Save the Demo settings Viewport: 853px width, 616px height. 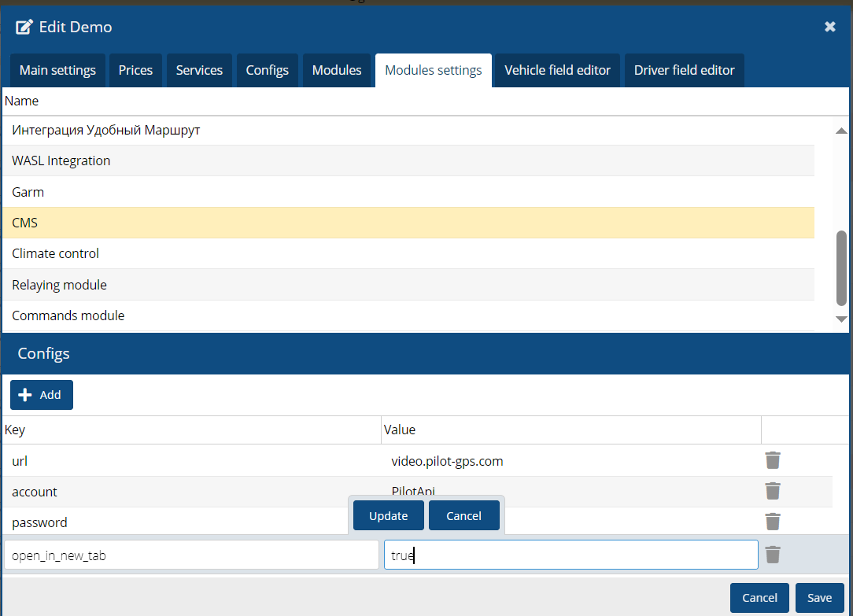click(x=819, y=598)
